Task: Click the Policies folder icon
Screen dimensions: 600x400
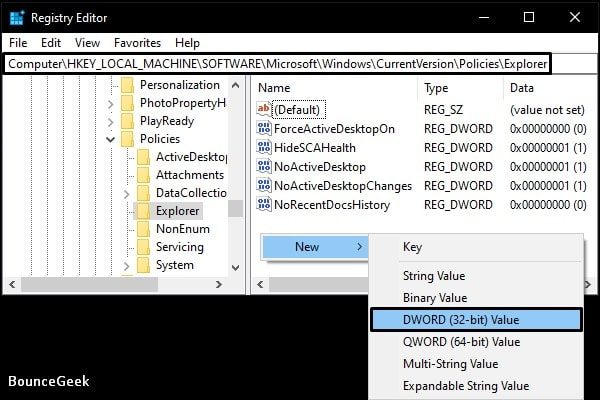Action: pos(127,139)
